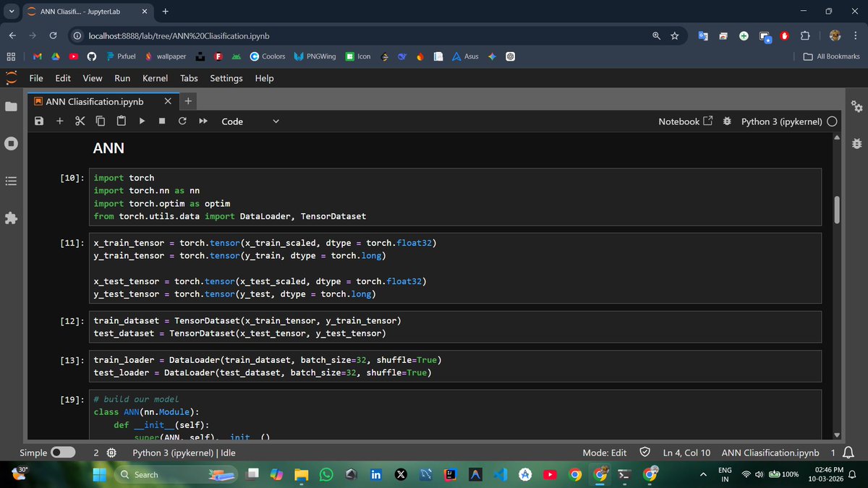Image resolution: width=868 pixels, height=488 pixels.
Task: Toggle Simple mode switch in status bar
Action: (x=63, y=453)
